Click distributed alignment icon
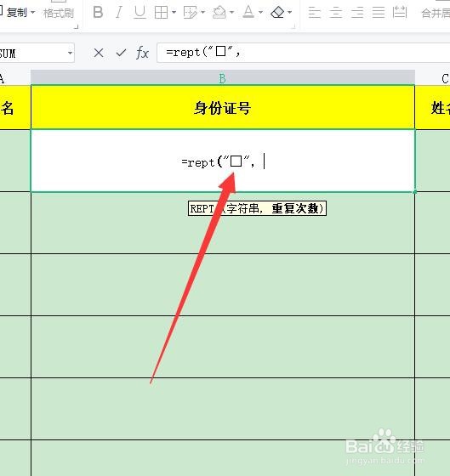The image size is (450, 476). pos(400,12)
